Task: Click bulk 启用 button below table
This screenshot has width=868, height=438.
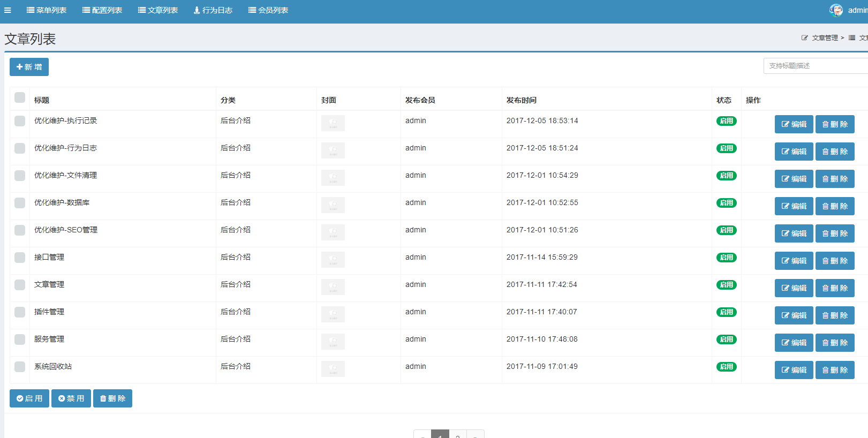Action: point(29,398)
